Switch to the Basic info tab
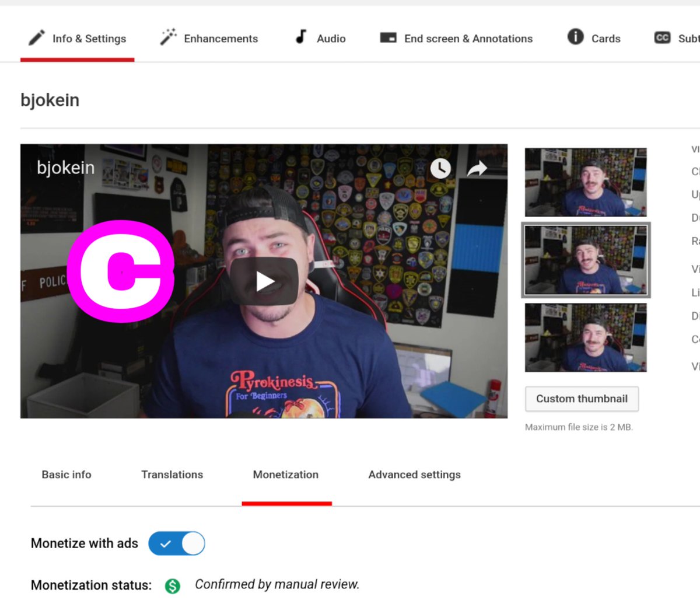The image size is (700, 610). point(66,475)
